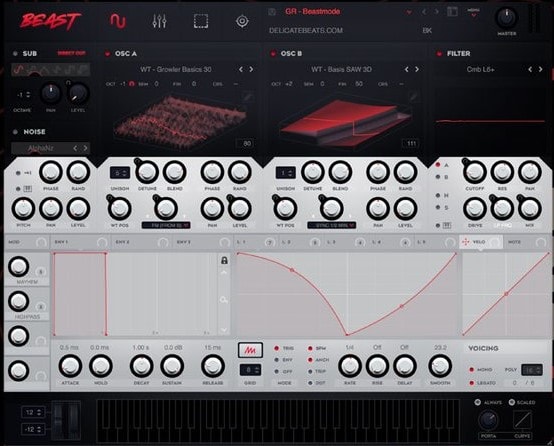Adjust pitch bend up range stepper 12

coord(33,412)
